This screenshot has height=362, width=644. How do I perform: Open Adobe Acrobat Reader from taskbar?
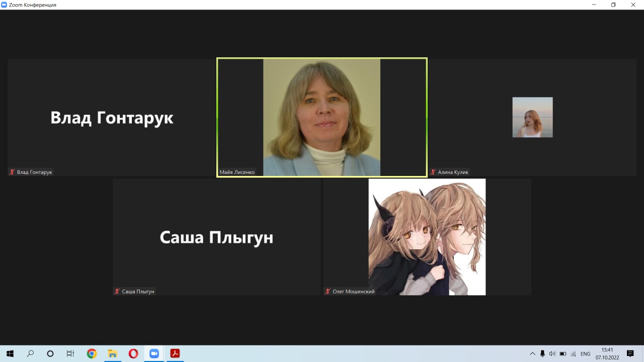coord(175,353)
